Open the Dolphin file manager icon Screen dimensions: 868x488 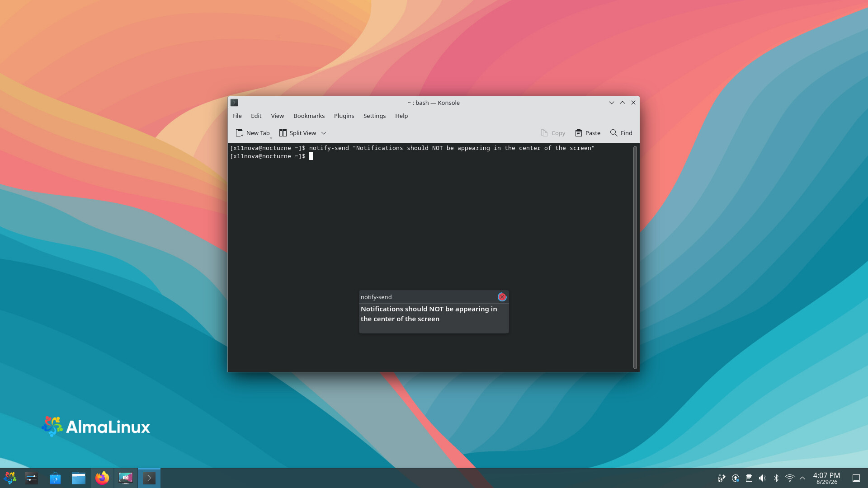(x=79, y=478)
